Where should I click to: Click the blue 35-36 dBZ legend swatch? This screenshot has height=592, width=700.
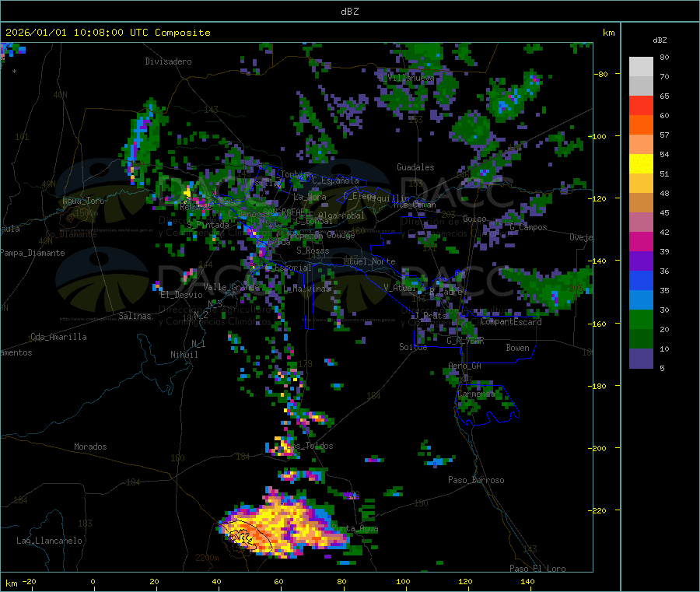click(x=641, y=280)
